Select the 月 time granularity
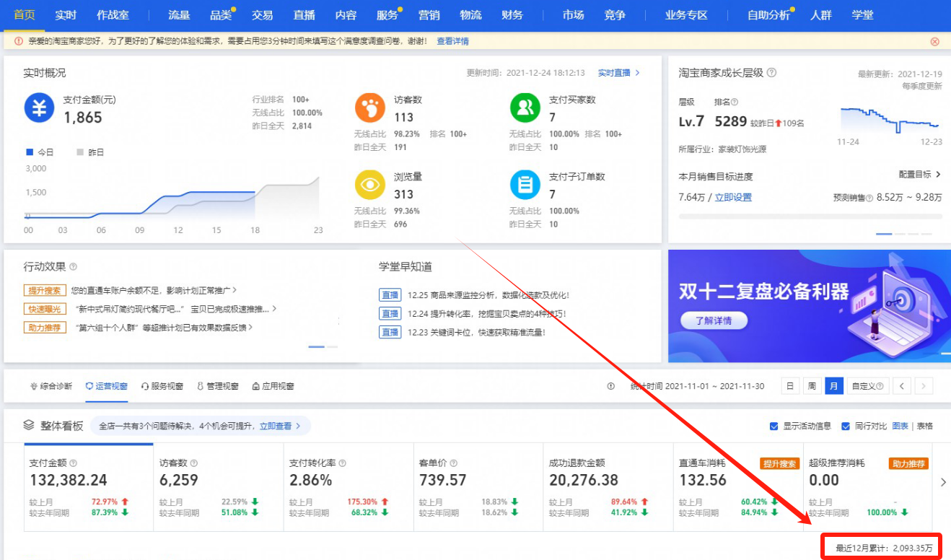951x560 pixels. (x=834, y=386)
